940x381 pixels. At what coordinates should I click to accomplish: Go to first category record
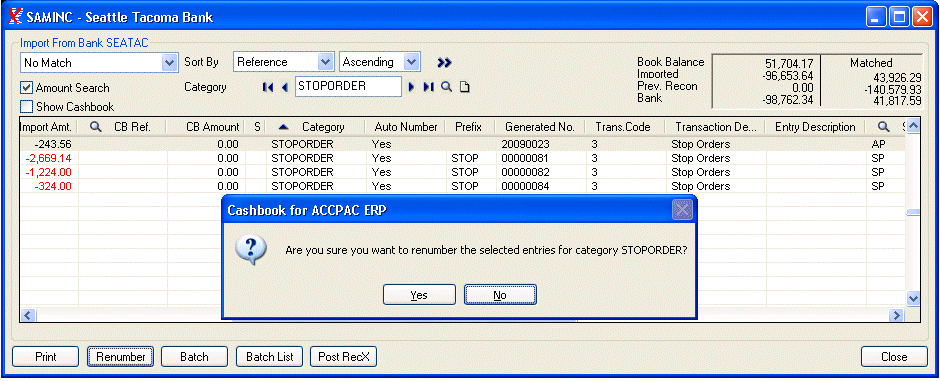click(267, 87)
